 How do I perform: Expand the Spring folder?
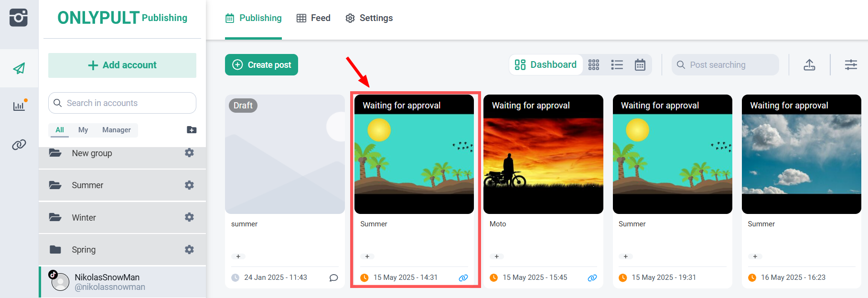[84, 250]
